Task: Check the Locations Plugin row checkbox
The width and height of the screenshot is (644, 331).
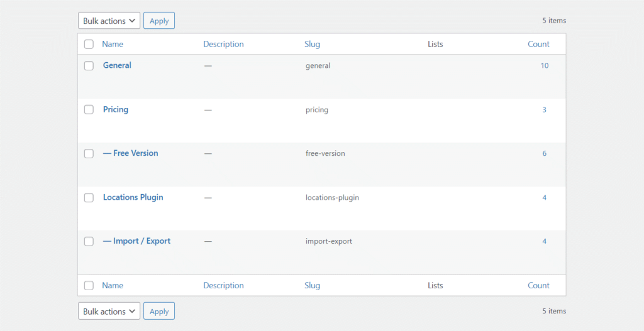Action: click(x=89, y=197)
